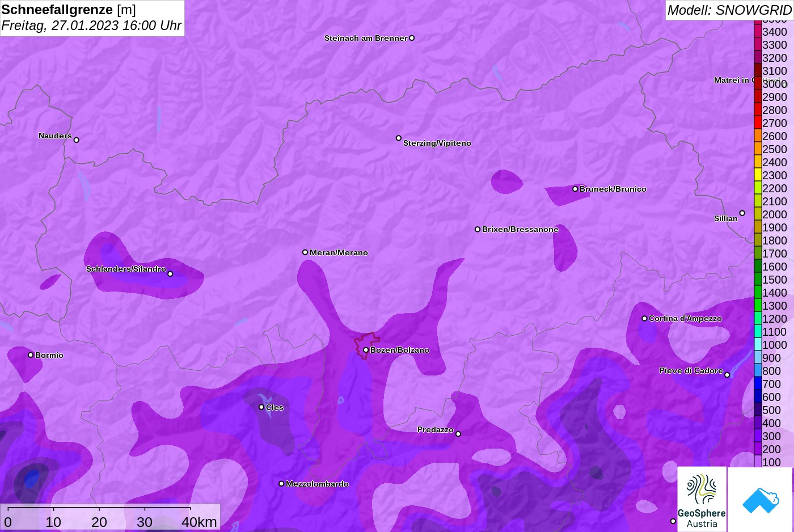Click the 1300 m green legend swatch
This screenshot has height=532, width=794.
[x=758, y=305]
